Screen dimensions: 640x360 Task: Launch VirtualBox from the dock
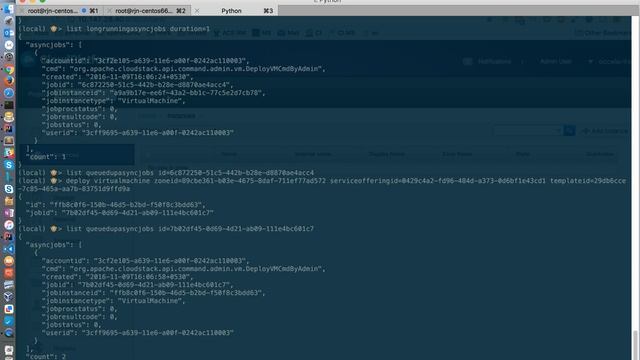(x=9, y=297)
